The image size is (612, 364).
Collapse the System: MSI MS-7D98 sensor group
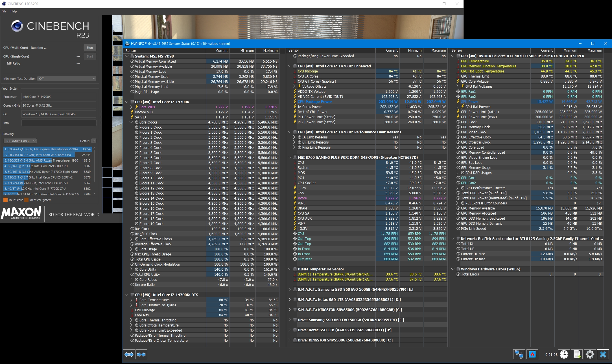[x=127, y=56]
